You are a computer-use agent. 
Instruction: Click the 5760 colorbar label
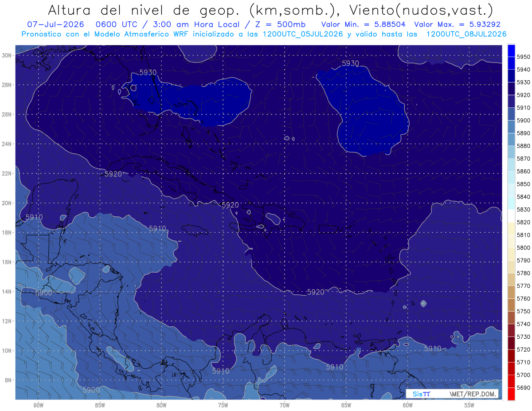click(x=523, y=298)
